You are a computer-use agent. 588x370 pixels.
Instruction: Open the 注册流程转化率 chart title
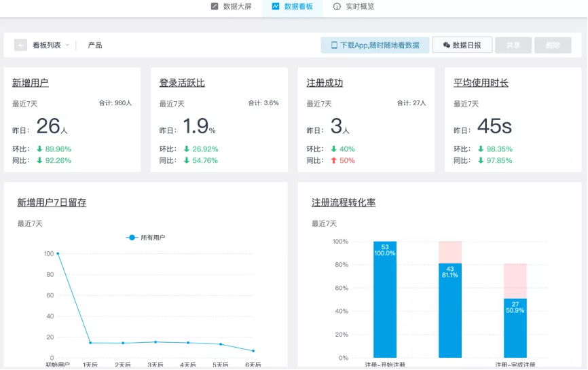344,202
